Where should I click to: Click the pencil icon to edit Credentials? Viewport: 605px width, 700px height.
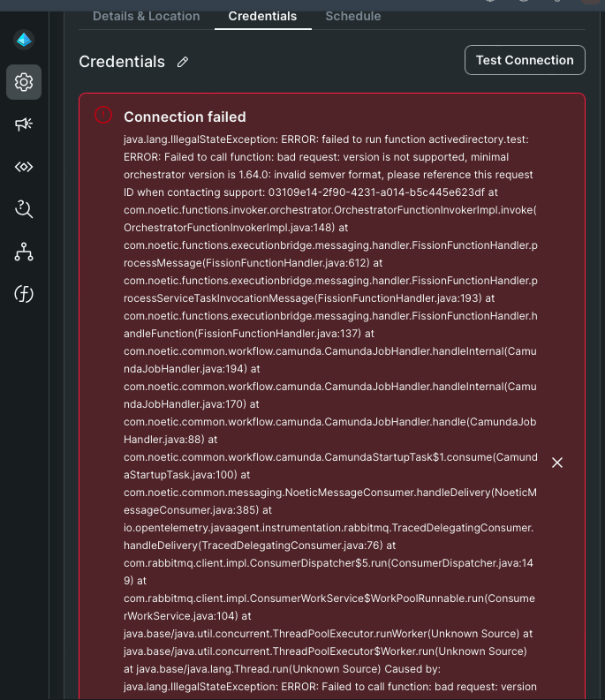point(183,62)
